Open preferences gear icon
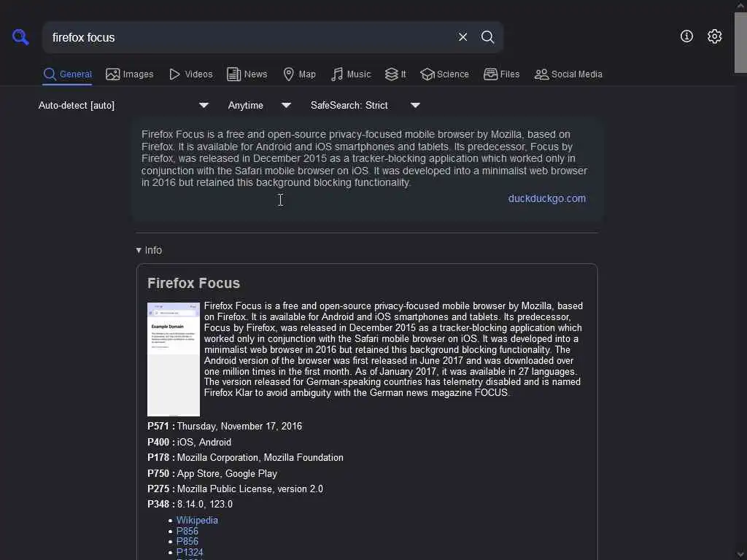747x560 pixels. (714, 36)
